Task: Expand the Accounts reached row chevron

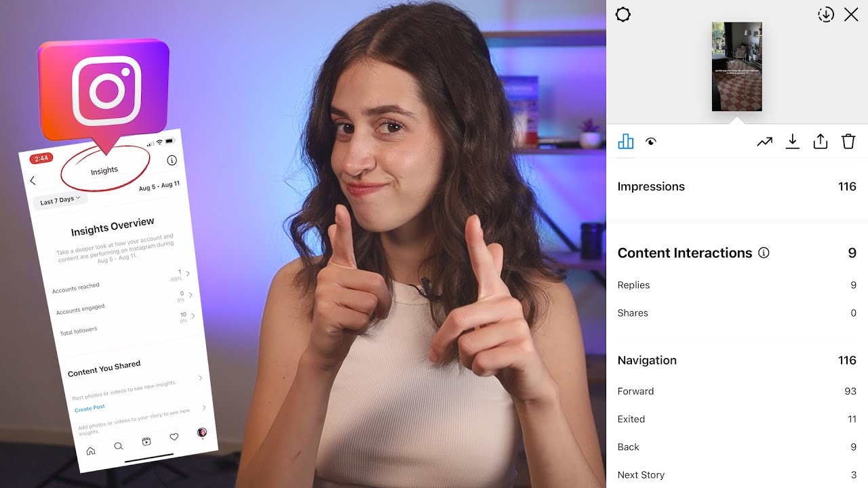Action: 188,274
